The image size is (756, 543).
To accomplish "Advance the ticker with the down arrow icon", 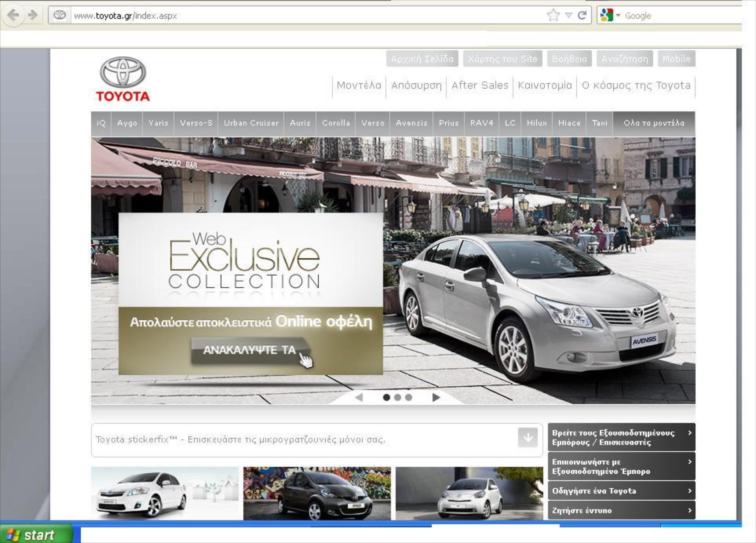I will pos(528,438).
